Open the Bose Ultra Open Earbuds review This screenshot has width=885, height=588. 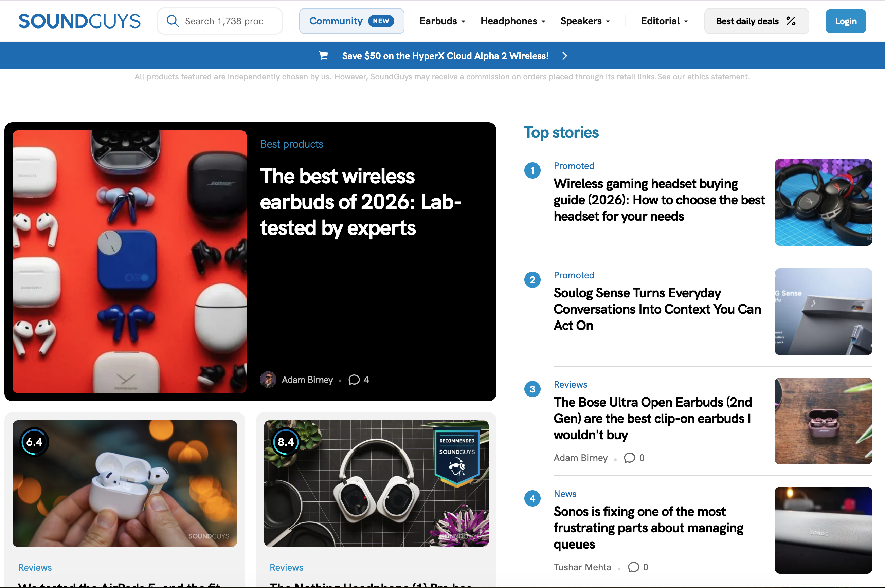pos(652,419)
